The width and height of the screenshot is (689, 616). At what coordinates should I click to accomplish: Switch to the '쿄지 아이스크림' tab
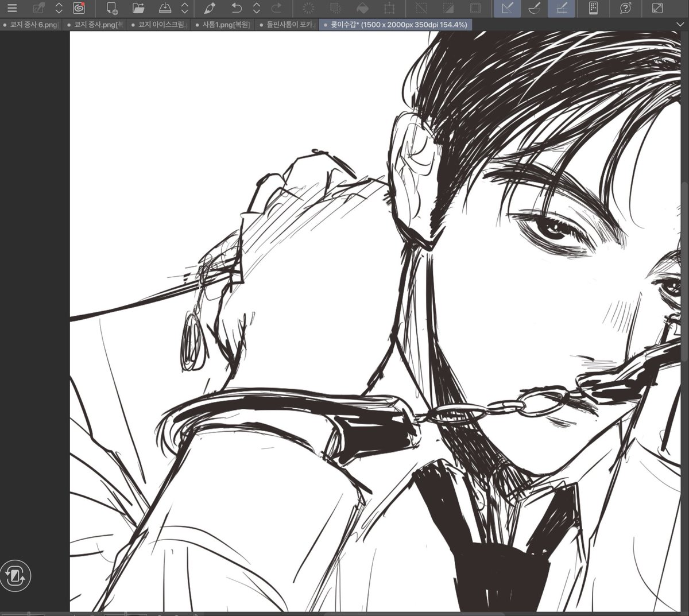tap(160, 25)
